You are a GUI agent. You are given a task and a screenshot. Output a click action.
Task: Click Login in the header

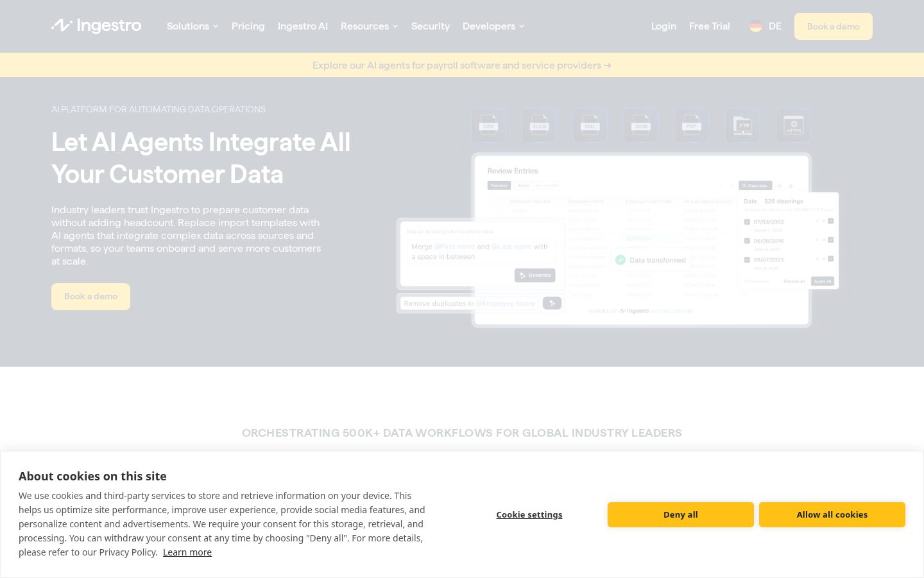pyautogui.click(x=663, y=26)
